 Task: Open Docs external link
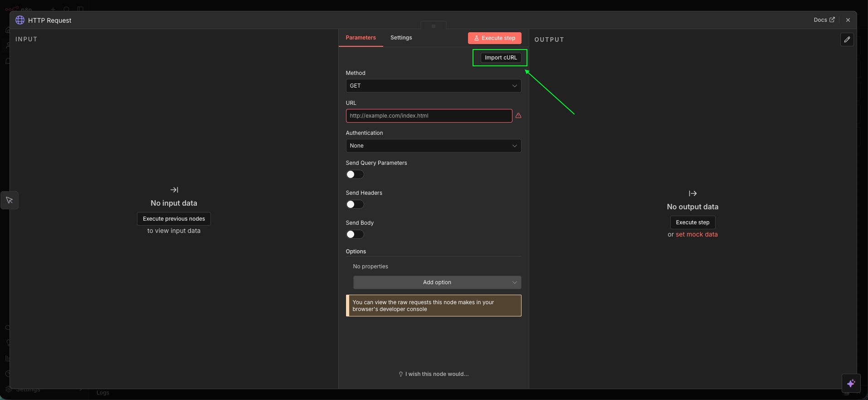pos(824,20)
